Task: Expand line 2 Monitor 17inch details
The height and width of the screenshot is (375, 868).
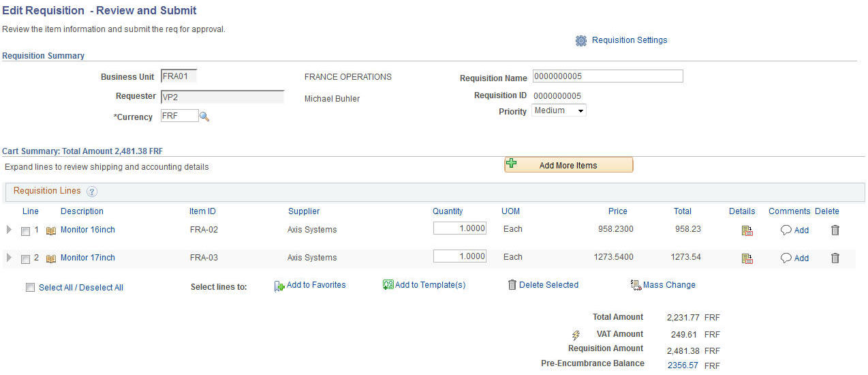Action: point(9,258)
